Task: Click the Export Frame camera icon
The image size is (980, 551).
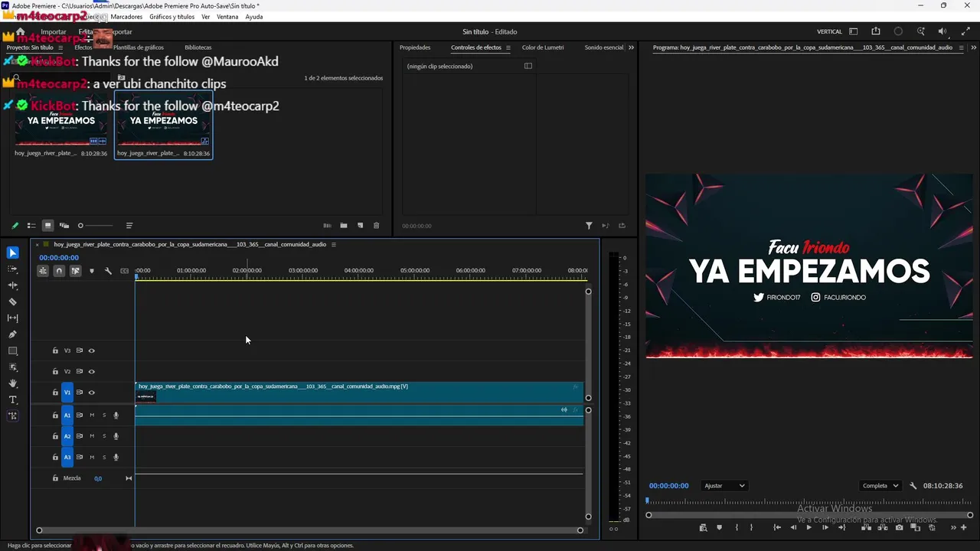Action: tap(899, 527)
